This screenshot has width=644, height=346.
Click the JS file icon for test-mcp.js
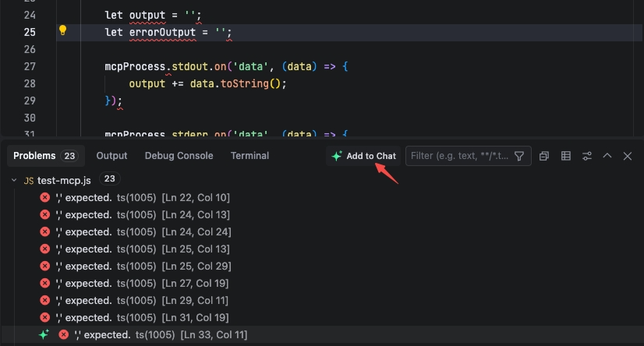[x=29, y=180]
